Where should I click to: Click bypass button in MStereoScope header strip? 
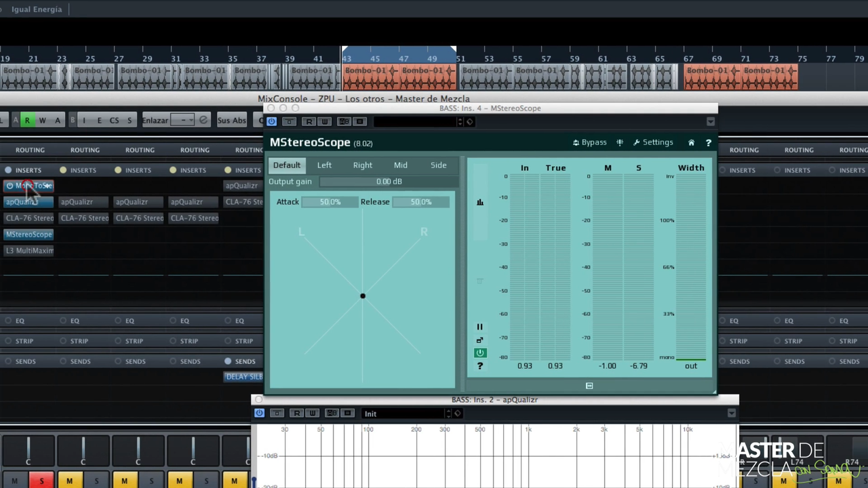[289, 121]
